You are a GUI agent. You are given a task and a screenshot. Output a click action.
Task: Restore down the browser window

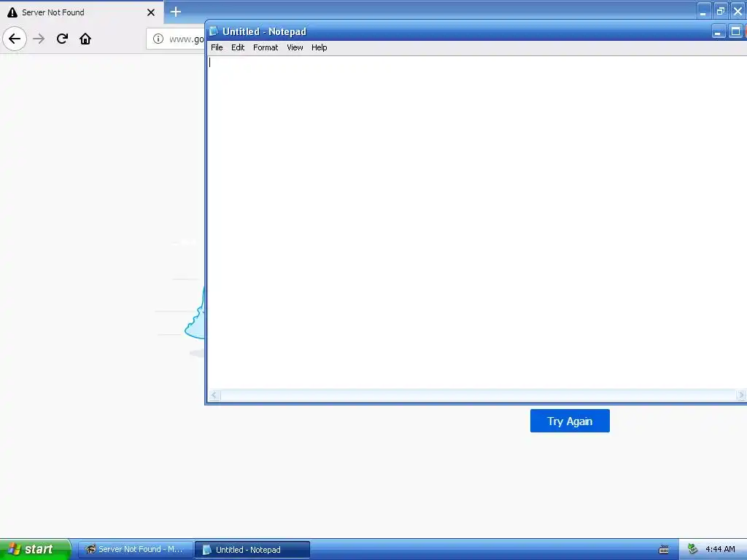click(720, 12)
